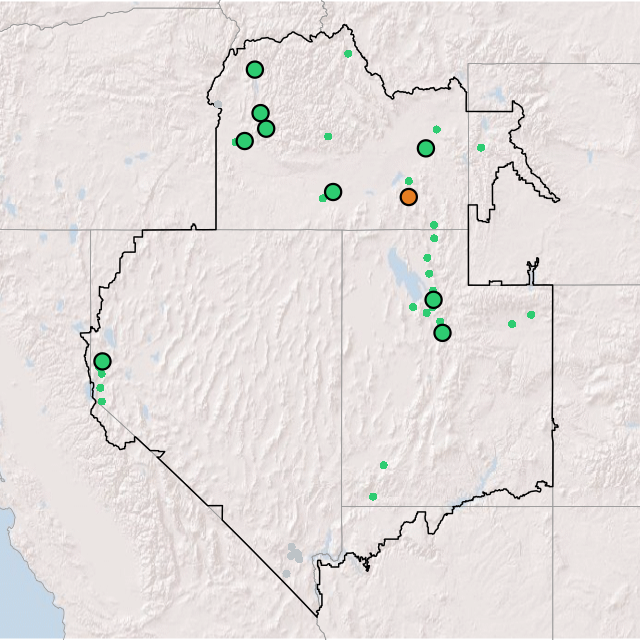Select large green marker just east of lake

pos(433,300)
